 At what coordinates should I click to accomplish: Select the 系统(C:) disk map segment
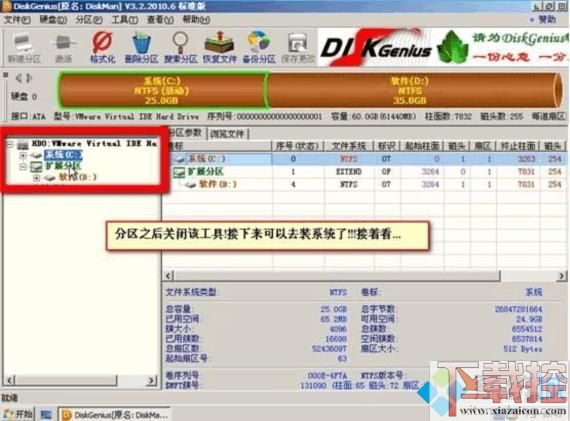162,91
